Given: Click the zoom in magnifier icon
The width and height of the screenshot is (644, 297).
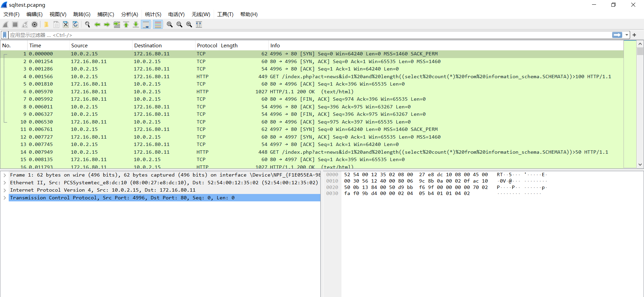Looking at the screenshot, I should [x=170, y=24].
